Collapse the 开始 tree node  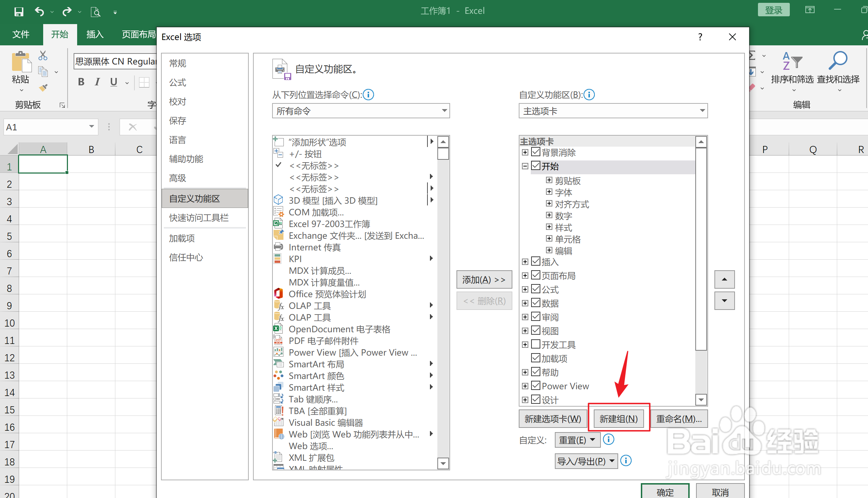(525, 166)
